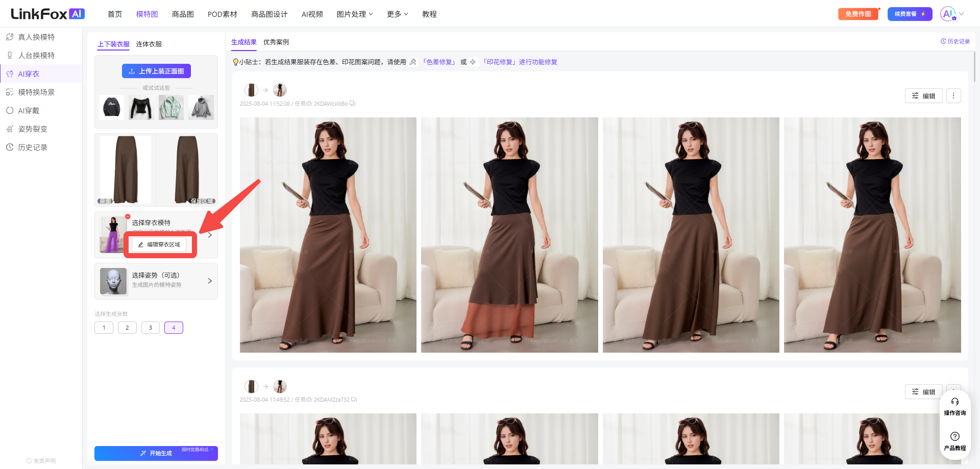
Task: Click the 色差修复 hammer icon
Action: pos(413,62)
